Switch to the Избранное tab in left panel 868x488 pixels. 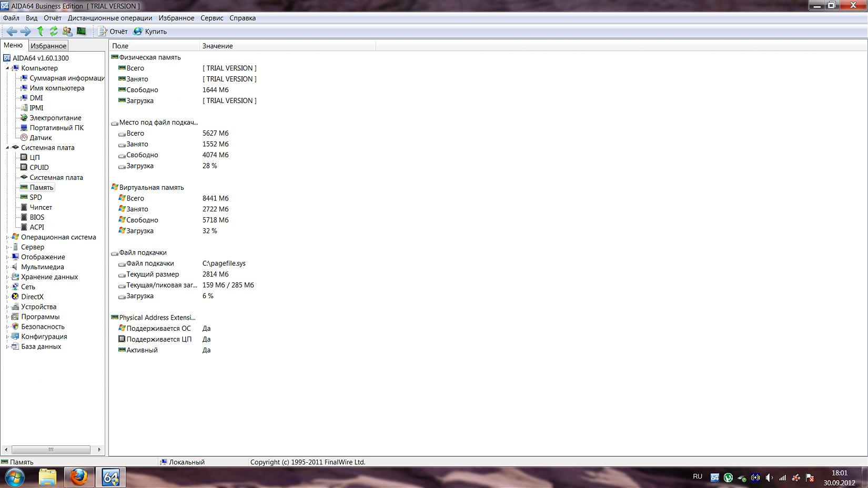click(x=48, y=46)
